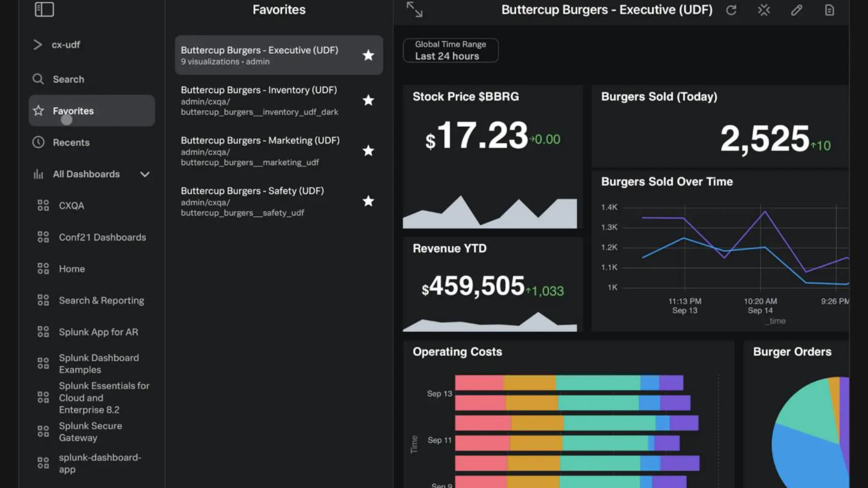Viewport: 868px width, 488px height.
Task: Click the Stock Price $17.23 value
Action: (x=476, y=136)
